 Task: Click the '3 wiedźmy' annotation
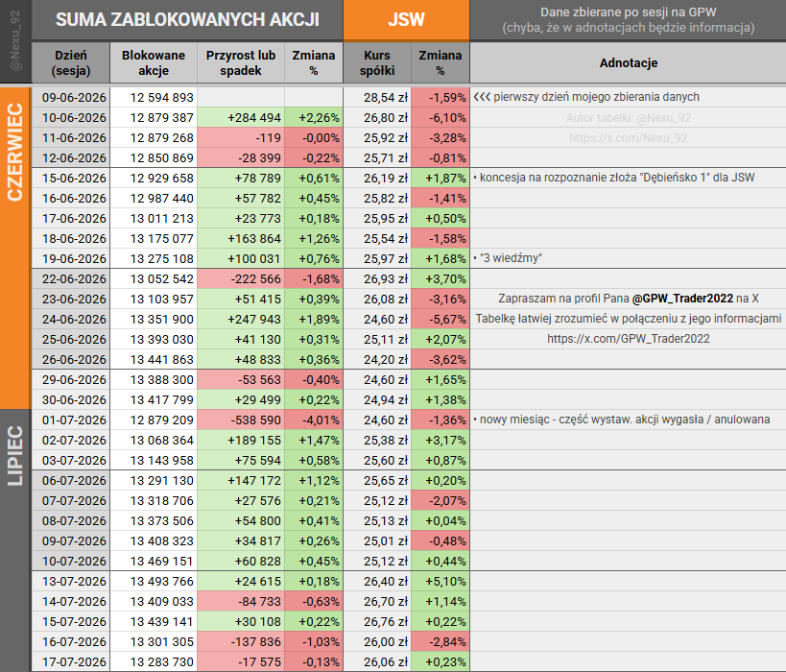508,258
